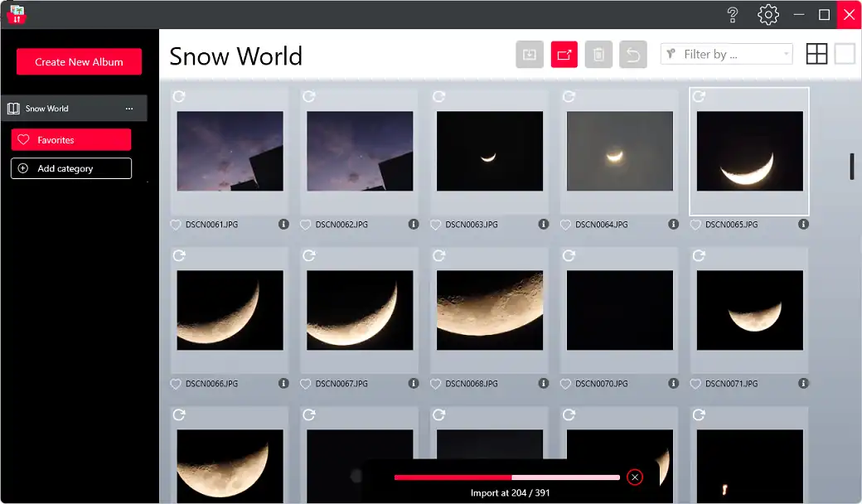Viewport: 862px width, 504px height.
Task: Cancel the import in progress
Action: coord(635,477)
